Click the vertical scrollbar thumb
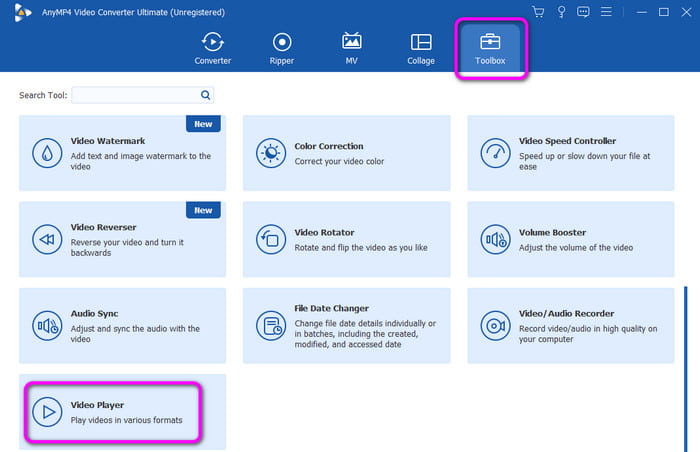Image resolution: width=700 pixels, height=452 pixels. coord(686,369)
